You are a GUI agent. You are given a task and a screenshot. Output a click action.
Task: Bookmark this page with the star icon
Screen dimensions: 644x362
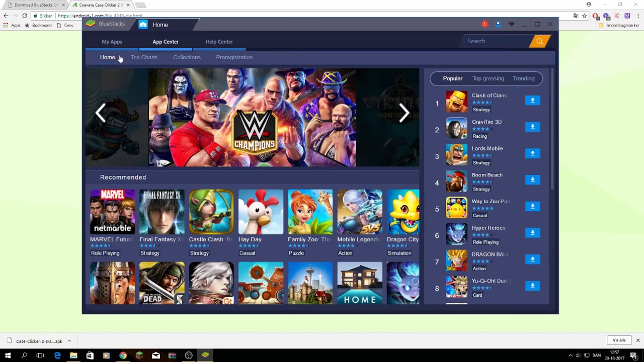click(x=584, y=16)
